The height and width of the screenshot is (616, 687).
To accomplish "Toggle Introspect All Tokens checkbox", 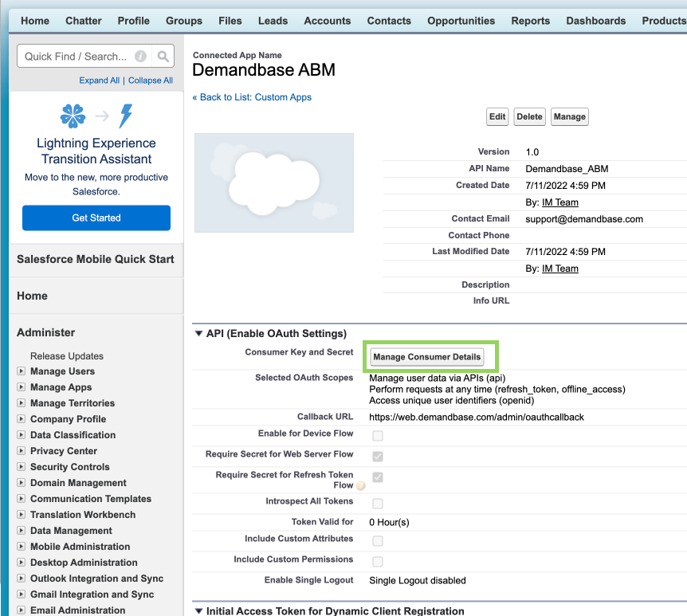I will pos(378,504).
